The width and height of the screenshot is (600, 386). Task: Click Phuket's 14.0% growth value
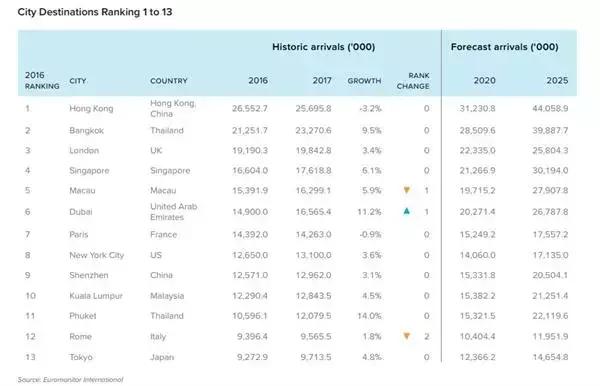(369, 316)
